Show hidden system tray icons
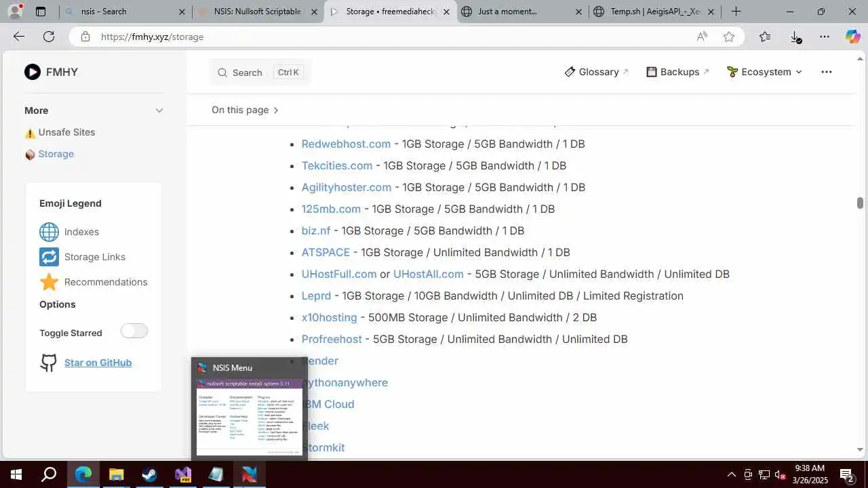This screenshot has height=488, width=868. point(731,474)
